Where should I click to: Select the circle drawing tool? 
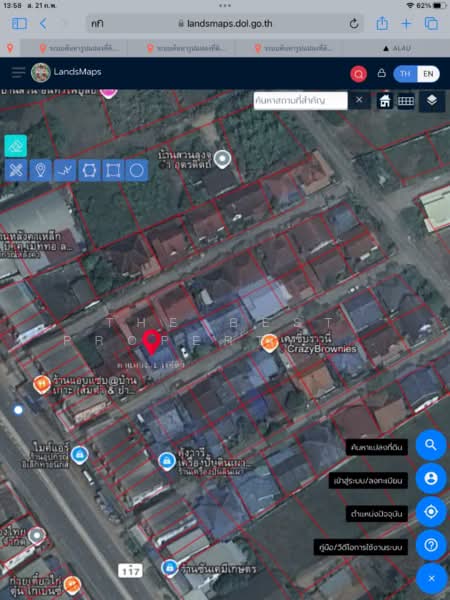[137, 170]
